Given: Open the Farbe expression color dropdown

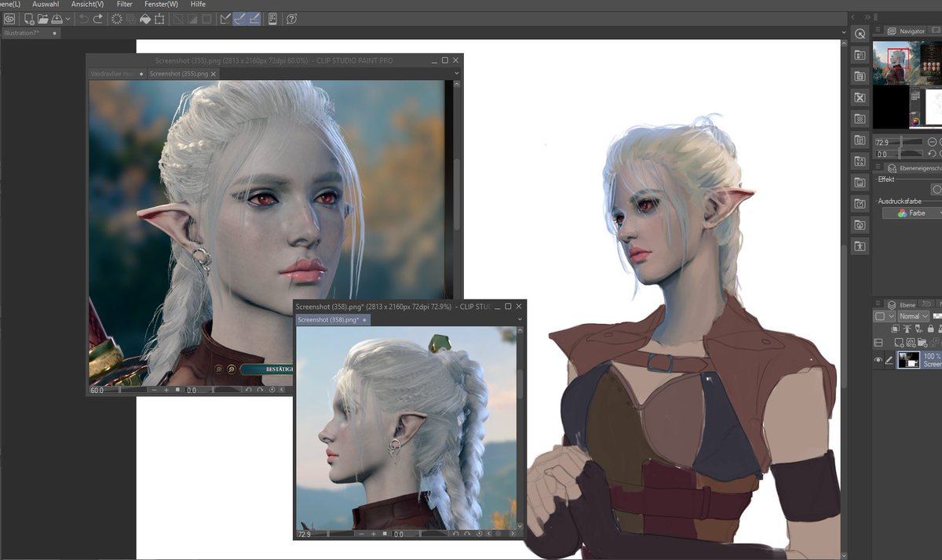Looking at the screenshot, I should tap(911, 213).
